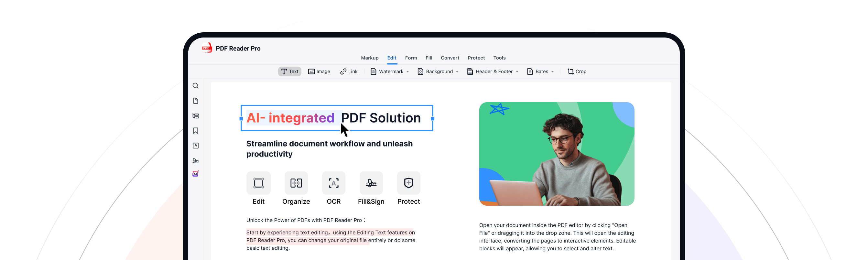Switch to the Convert tab
Image resolution: width=868 pixels, height=260 pixels.
(450, 58)
